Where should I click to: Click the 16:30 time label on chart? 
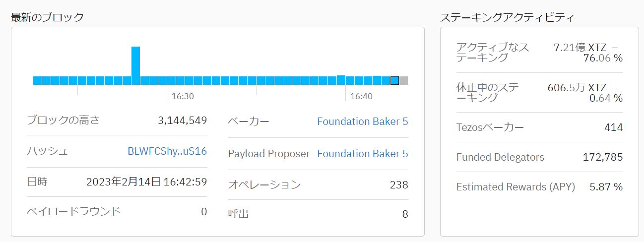click(x=183, y=96)
